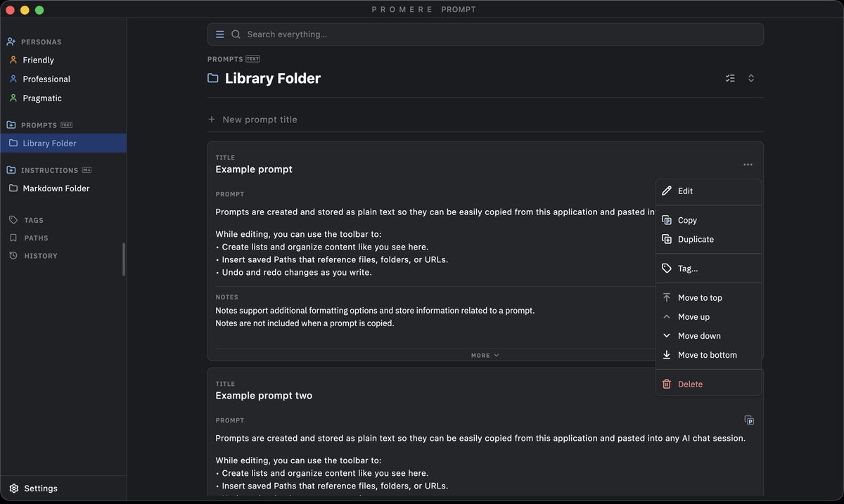Viewport: 844px width, 504px height.
Task: Open Library Folder in the sidebar
Action: pos(63,143)
